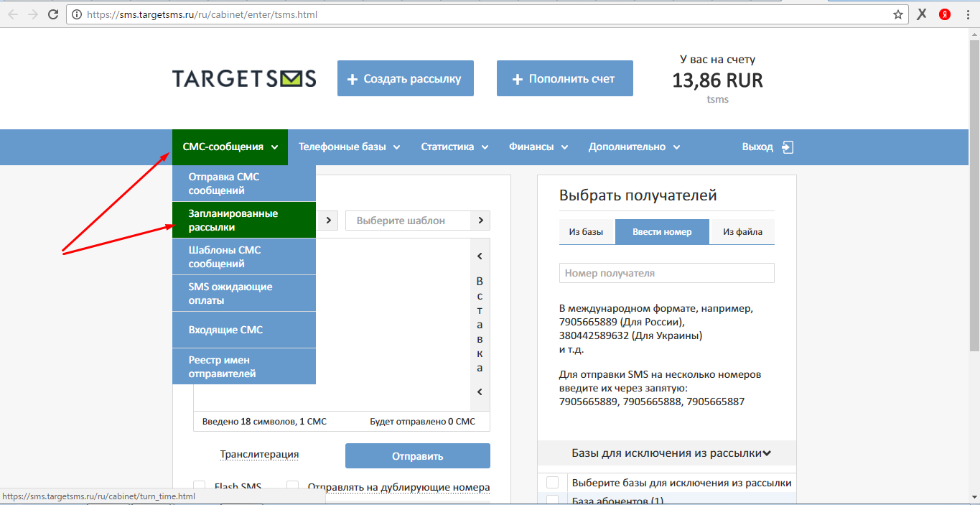Screen dimensions: 980x505
Task: Click the tsms account name text
Action: (x=717, y=99)
